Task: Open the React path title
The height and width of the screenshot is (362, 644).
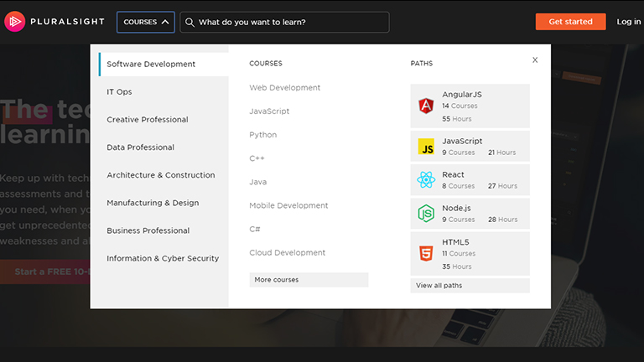Action: (x=453, y=174)
